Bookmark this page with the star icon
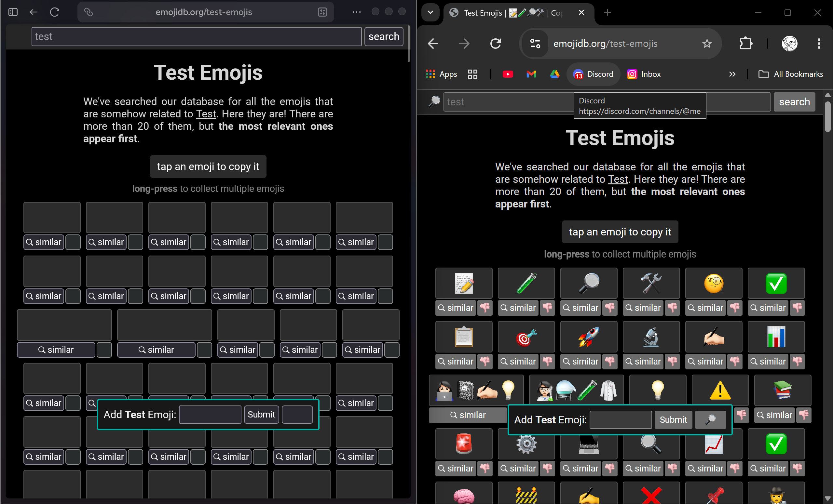 tap(706, 44)
